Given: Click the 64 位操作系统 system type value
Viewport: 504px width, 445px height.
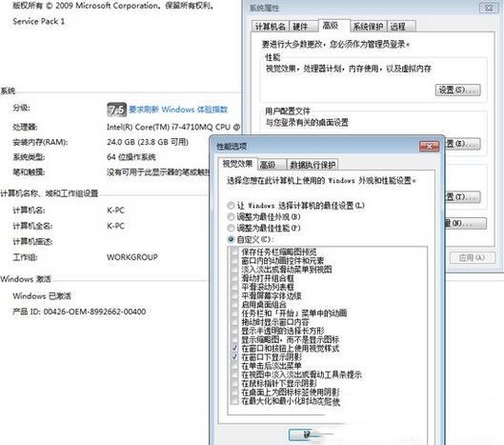Looking at the screenshot, I should [x=131, y=157].
